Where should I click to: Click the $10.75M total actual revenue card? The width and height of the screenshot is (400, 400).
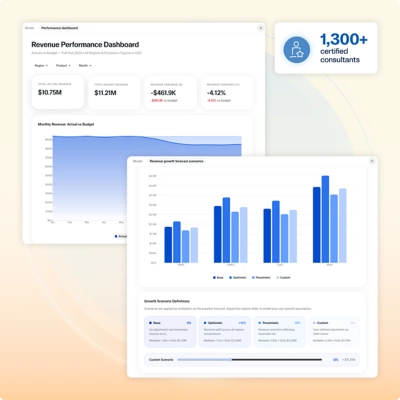tap(58, 92)
